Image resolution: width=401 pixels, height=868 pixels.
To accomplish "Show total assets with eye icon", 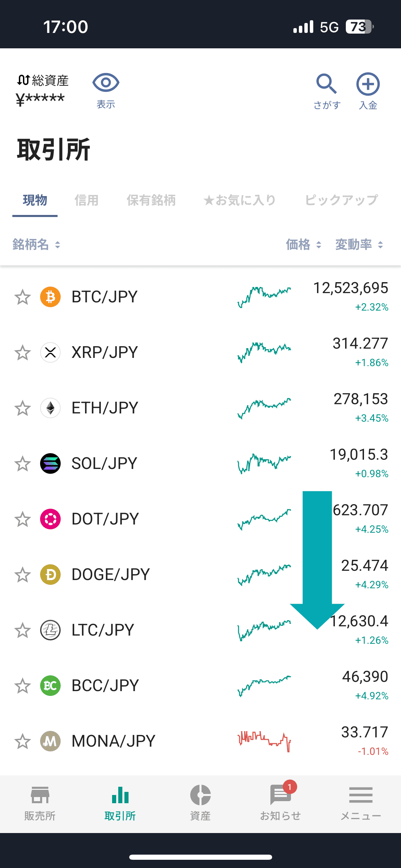I will point(106,83).
